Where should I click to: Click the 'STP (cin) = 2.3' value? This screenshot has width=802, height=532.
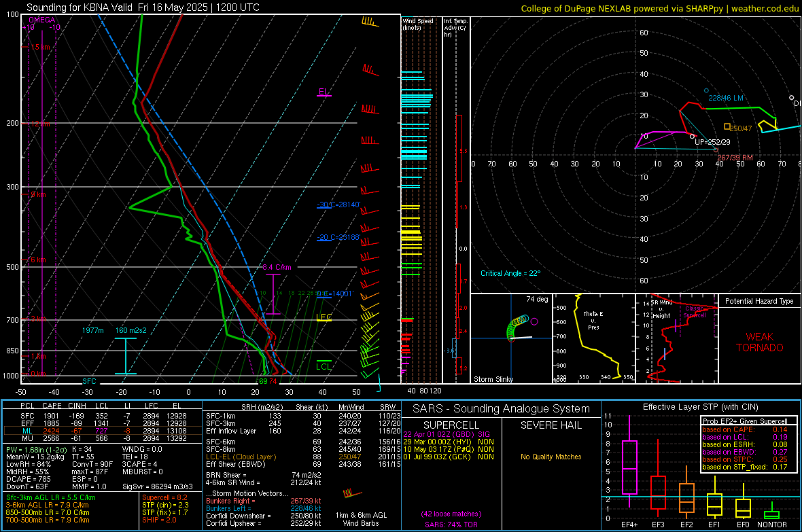[x=165, y=505]
